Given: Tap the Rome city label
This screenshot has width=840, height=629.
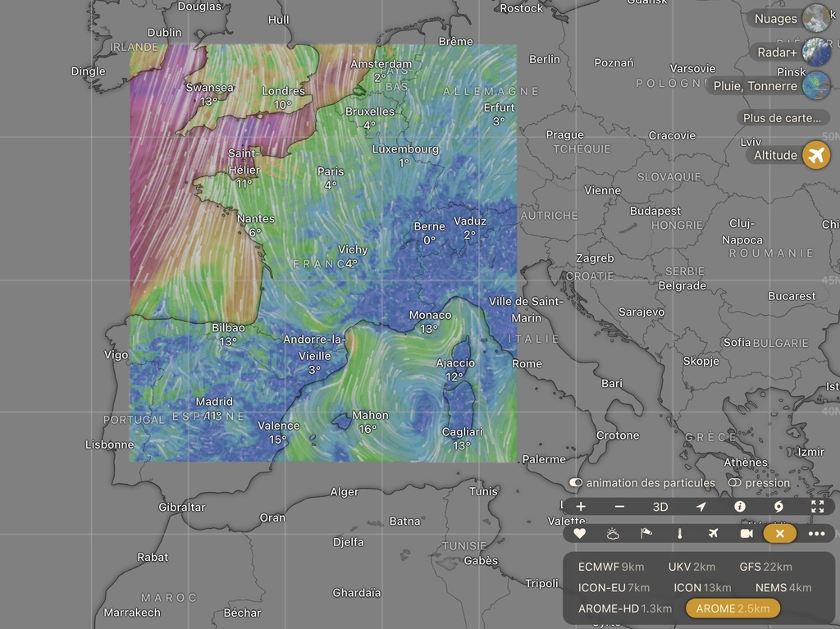Looking at the screenshot, I should [x=527, y=363].
